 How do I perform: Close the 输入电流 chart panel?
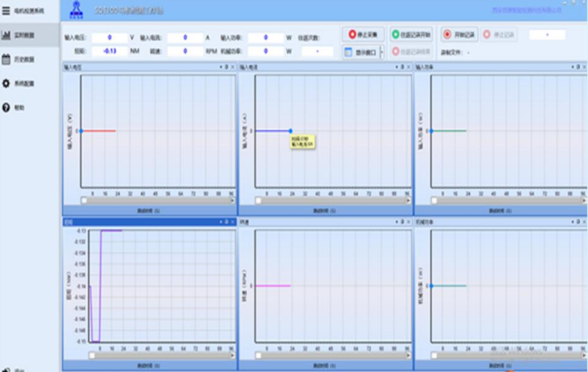[x=409, y=67]
